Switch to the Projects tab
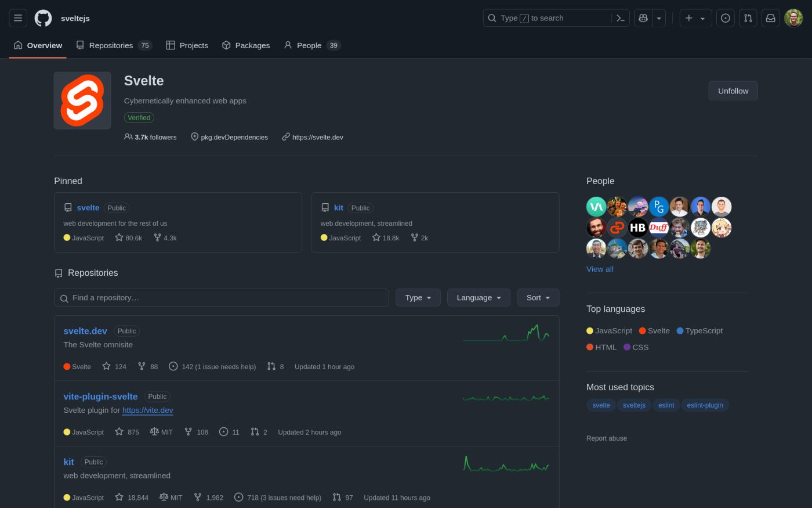This screenshot has width=812, height=508. pos(187,45)
